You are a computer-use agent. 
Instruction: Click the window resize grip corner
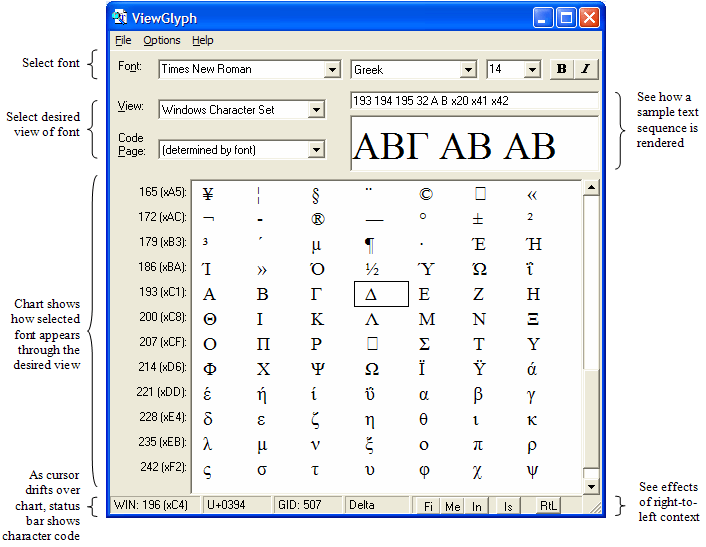point(596,508)
